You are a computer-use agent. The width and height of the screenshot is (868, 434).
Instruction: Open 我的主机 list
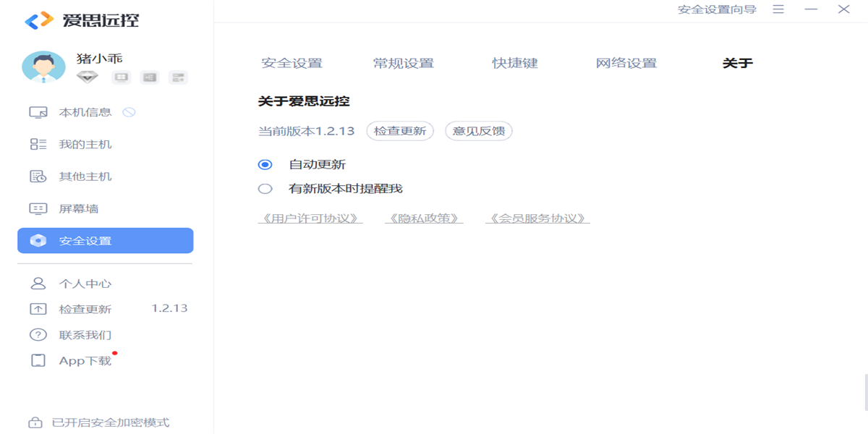point(85,145)
